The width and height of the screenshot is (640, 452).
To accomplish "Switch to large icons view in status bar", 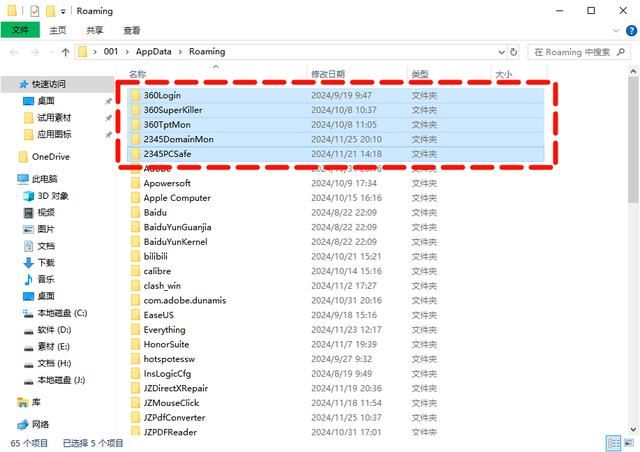I will 628,442.
